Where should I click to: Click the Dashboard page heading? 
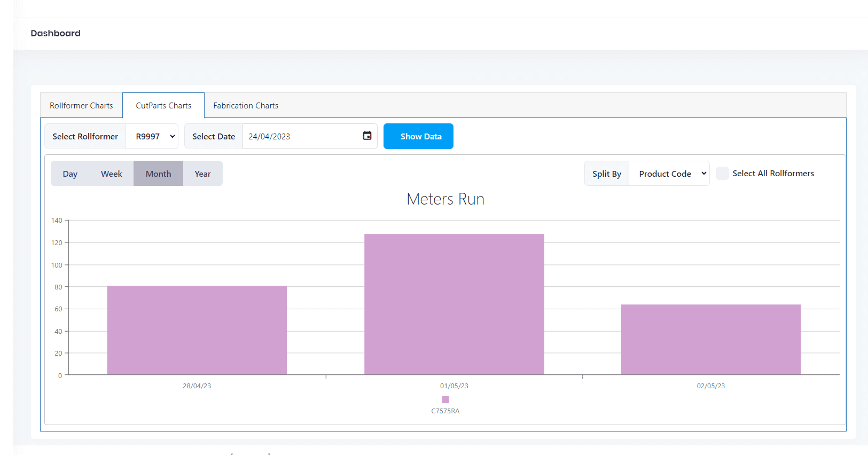point(56,33)
